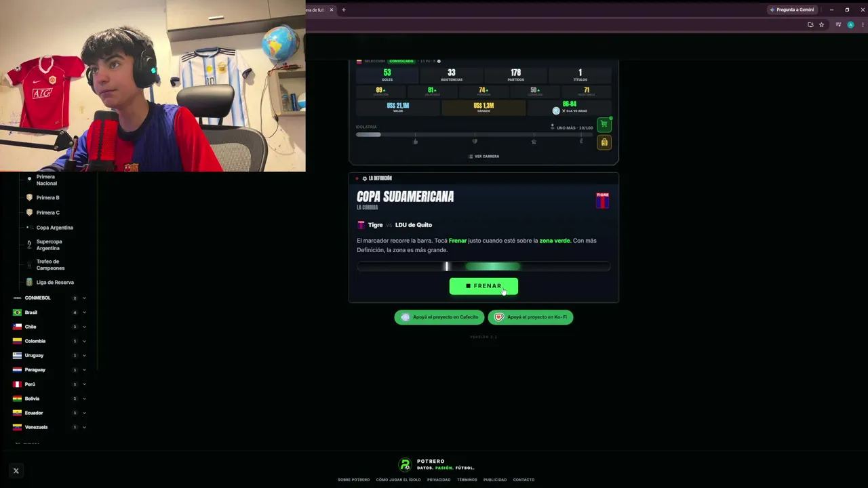The height and width of the screenshot is (488, 868).
Task: Expand the Uruguay leagues list
Action: pyautogui.click(x=84, y=355)
